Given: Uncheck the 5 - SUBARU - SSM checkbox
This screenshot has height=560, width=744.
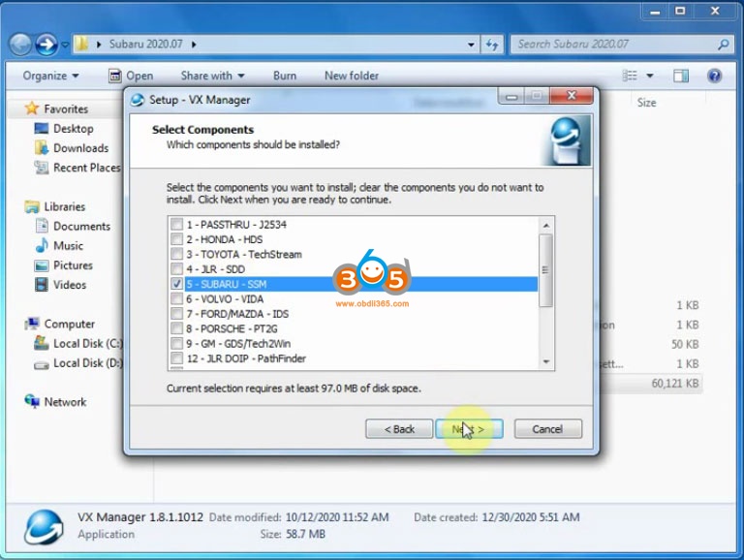Looking at the screenshot, I should 176,284.
